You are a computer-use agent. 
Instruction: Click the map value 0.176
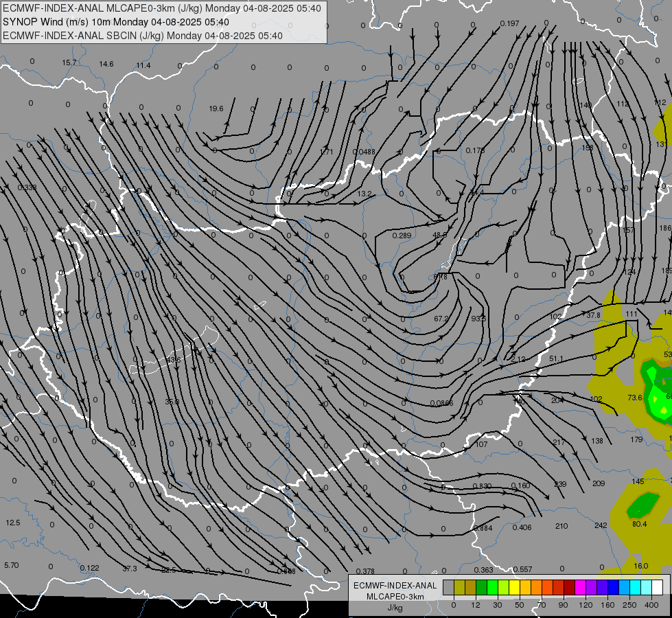(x=475, y=150)
